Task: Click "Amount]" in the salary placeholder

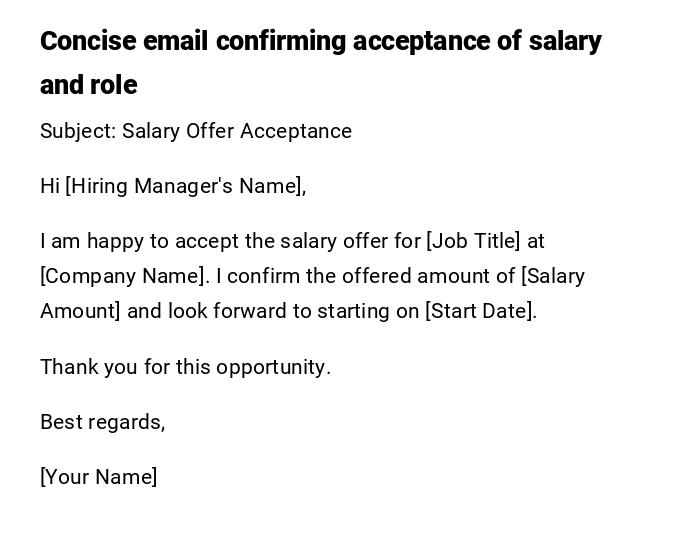Action: (x=80, y=311)
